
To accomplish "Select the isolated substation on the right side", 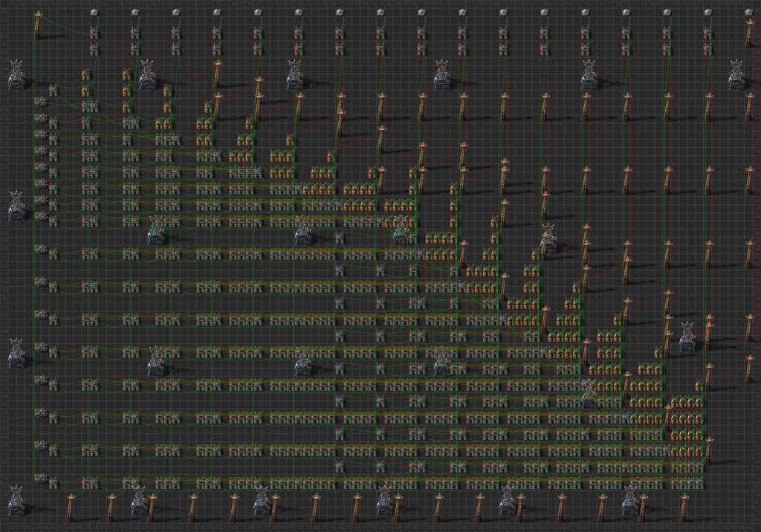I will 687,336.
